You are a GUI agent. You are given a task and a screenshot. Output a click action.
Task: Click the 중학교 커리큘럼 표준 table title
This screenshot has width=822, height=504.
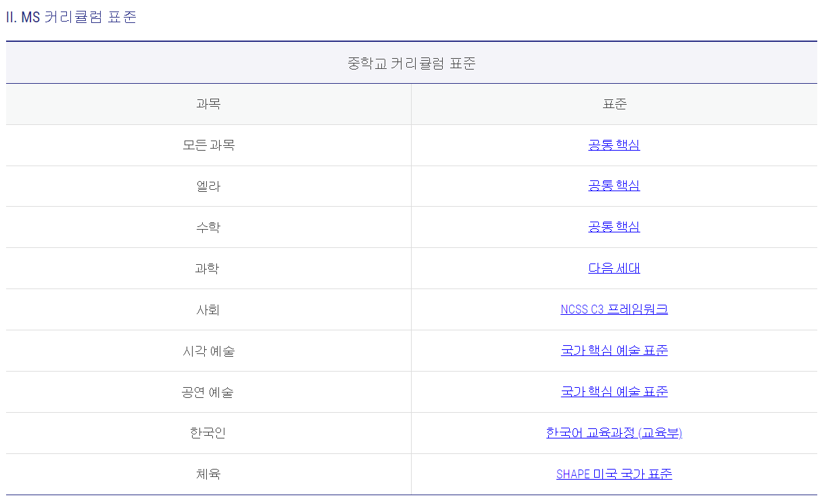pyautogui.click(x=411, y=64)
